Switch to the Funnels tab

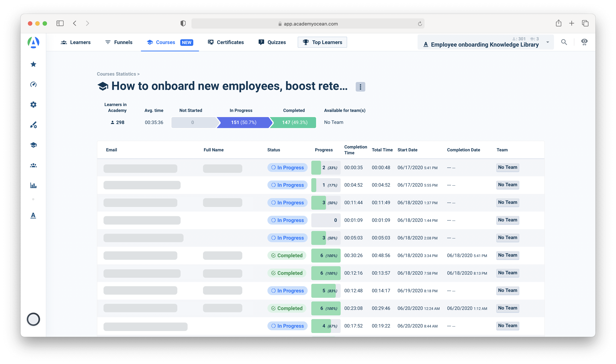[119, 42]
